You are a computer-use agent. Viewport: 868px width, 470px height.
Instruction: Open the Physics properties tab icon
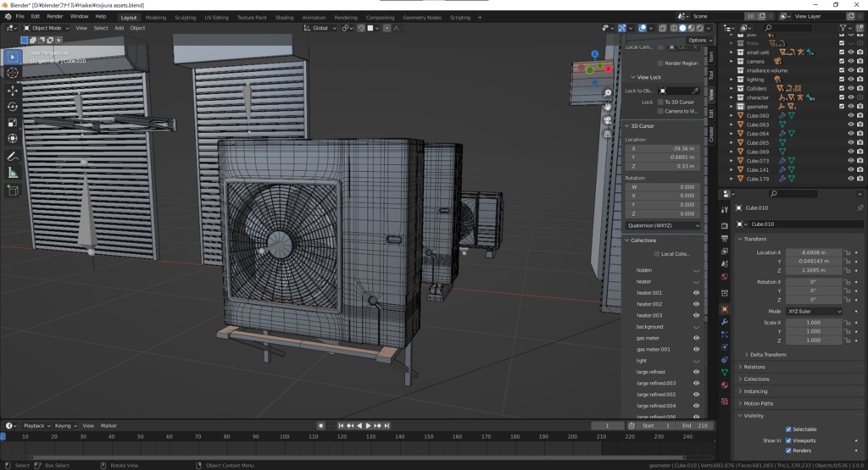(725, 347)
